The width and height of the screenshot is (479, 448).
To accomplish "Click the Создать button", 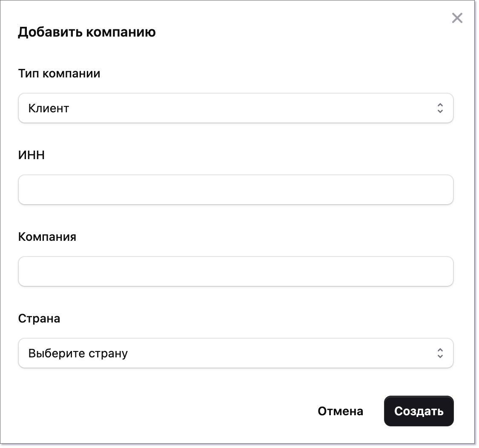I will pyautogui.click(x=419, y=411).
